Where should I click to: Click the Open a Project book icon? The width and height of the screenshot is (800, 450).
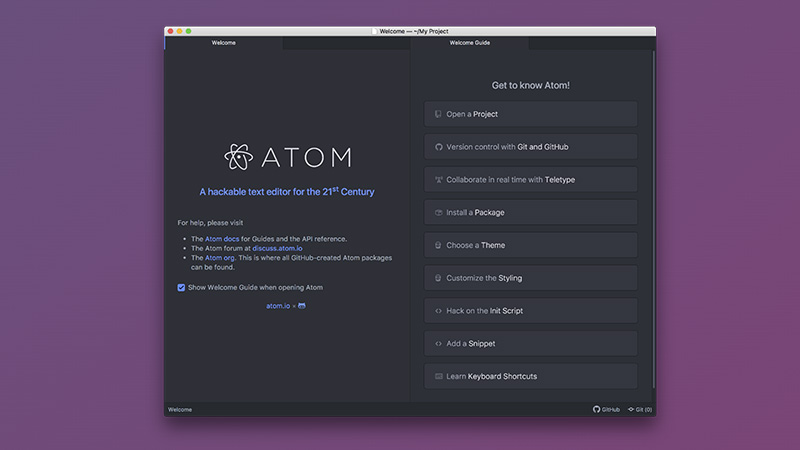[438, 114]
